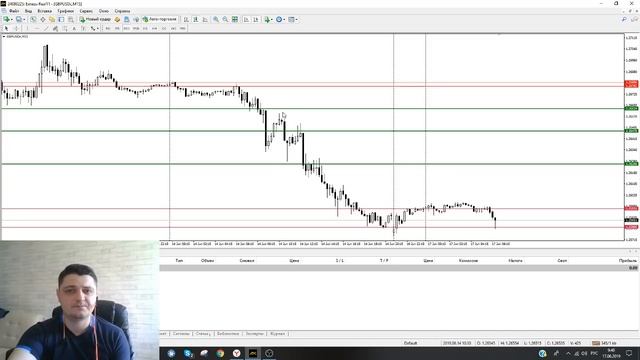Expand the Profiles dropdown arrow
The width and height of the screenshot is (640, 360).
(x=24, y=19)
